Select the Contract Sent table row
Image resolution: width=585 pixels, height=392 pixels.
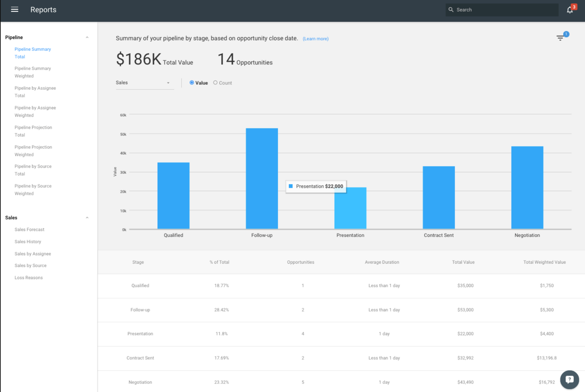pyautogui.click(x=341, y=358)
